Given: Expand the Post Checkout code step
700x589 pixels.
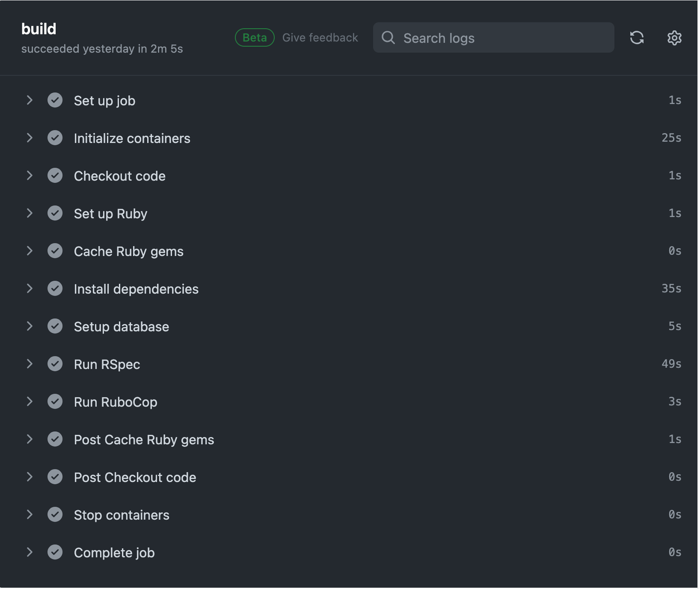Looking at the screenshot, I should coord(30,477).
